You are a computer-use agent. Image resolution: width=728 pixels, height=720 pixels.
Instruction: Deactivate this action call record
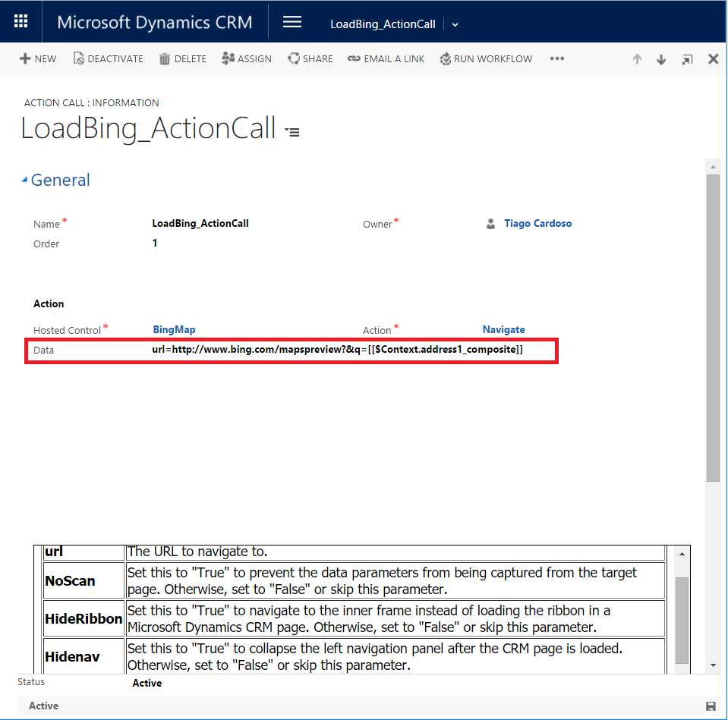(x=108, y=58)
